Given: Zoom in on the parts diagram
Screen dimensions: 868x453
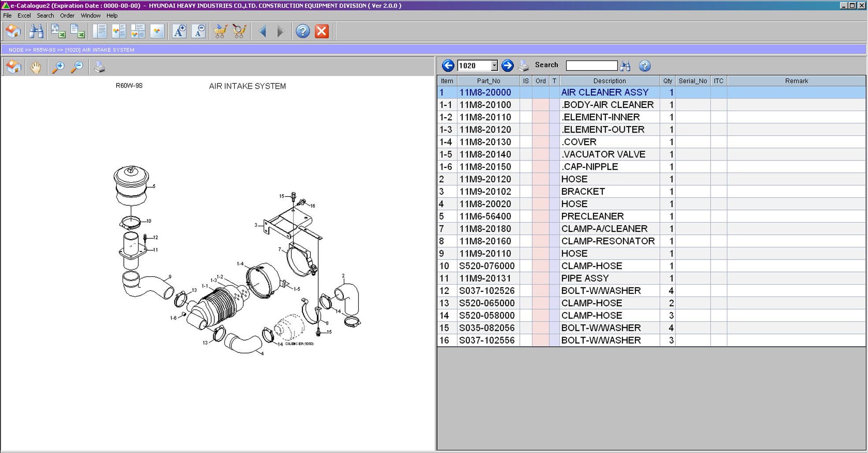Looking at the screenshot, I should 58,67.
